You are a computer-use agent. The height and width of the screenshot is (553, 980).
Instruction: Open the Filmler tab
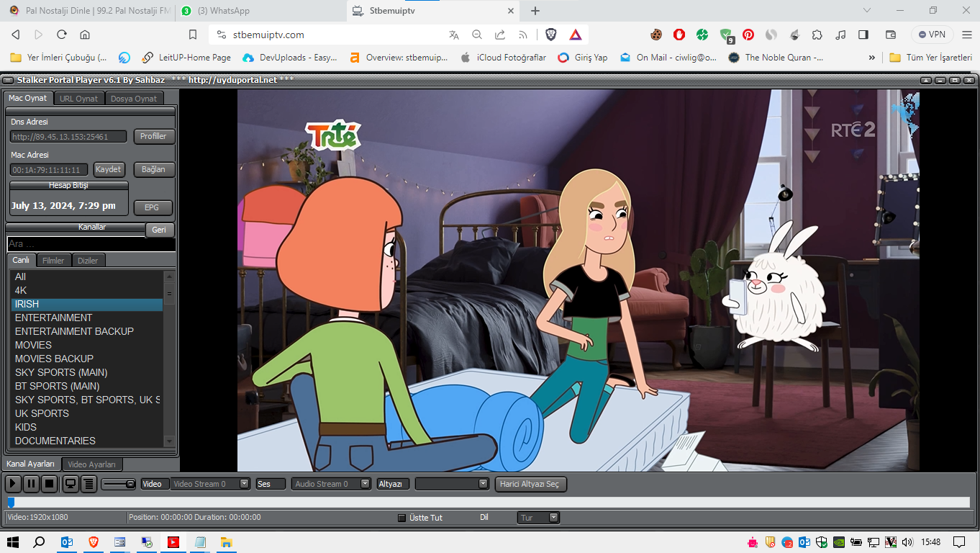[53, 261]
